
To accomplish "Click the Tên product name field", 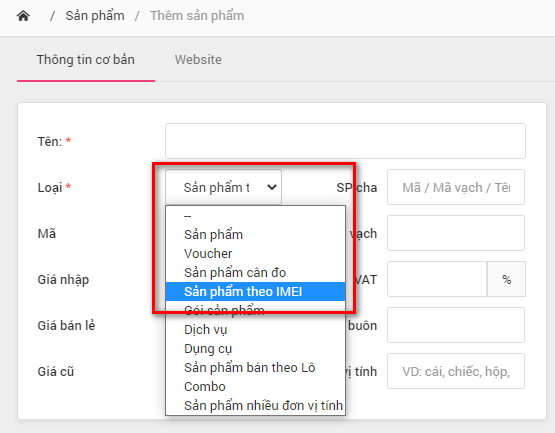I will [345, 141].
